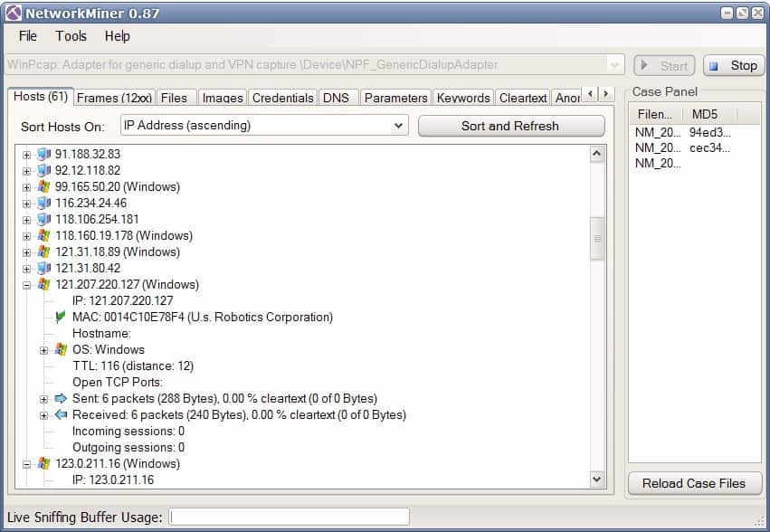
Task: Click the left arrow to scroll the tabs
Action: [x=590, y=93]
